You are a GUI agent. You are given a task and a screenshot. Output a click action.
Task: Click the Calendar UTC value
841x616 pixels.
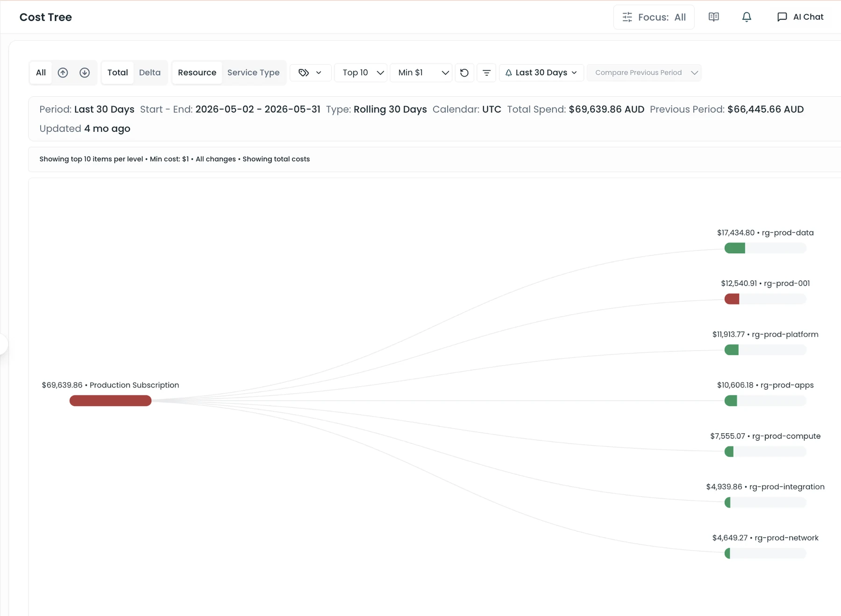492,109
